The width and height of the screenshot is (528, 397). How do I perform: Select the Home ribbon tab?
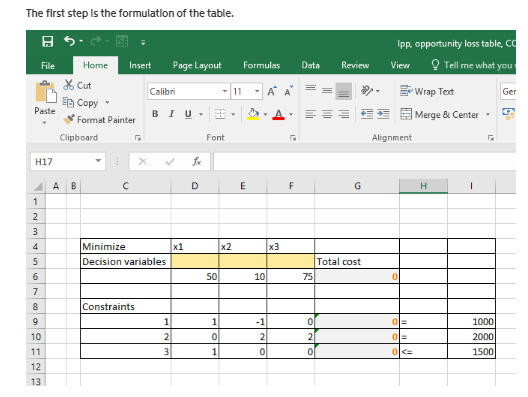pyautogui.click(x=95, y=65)
